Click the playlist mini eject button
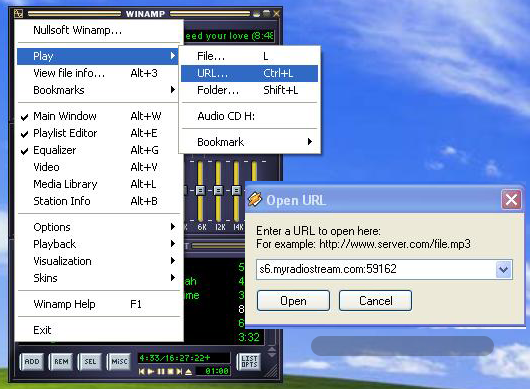 189,371
